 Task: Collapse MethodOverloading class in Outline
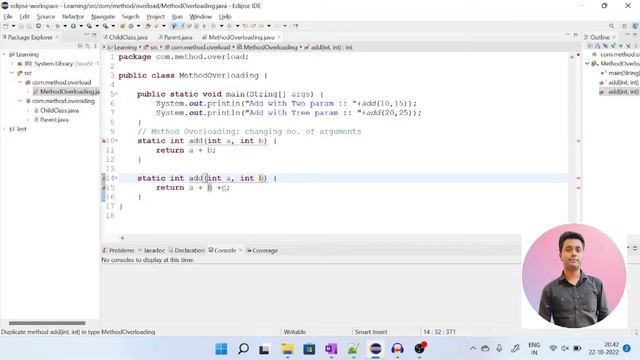(587, 64)
